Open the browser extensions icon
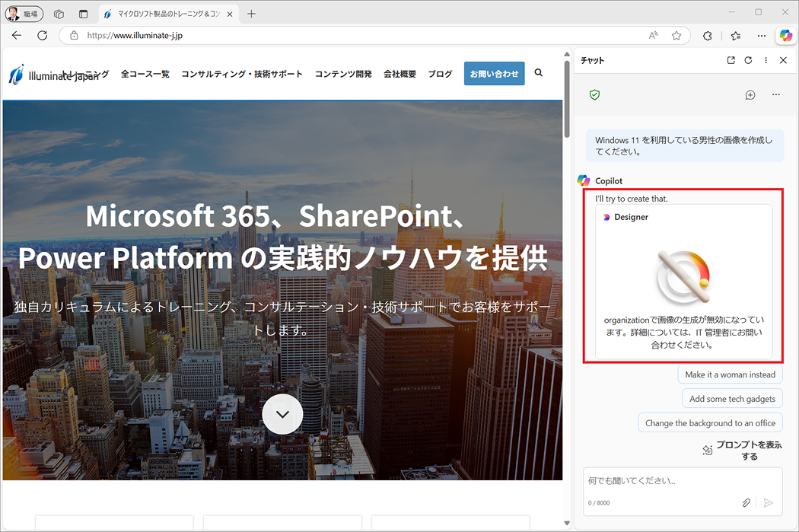 click(x=707, y=36)
